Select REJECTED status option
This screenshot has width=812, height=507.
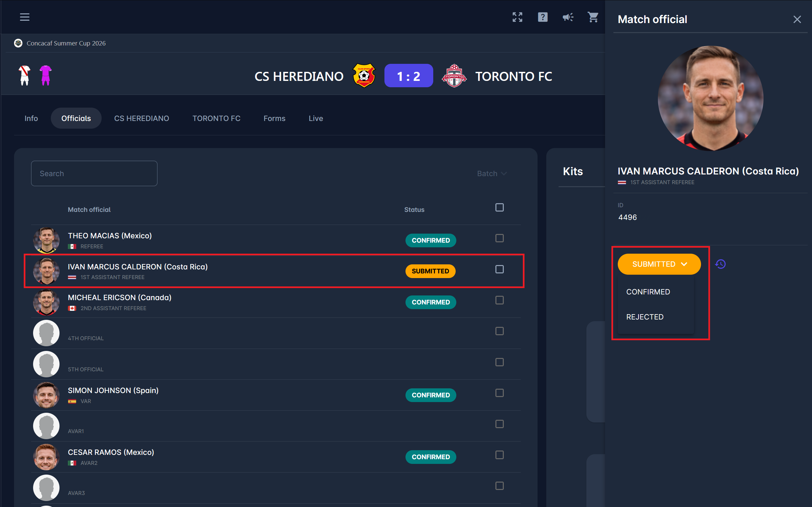coord(644,317)
